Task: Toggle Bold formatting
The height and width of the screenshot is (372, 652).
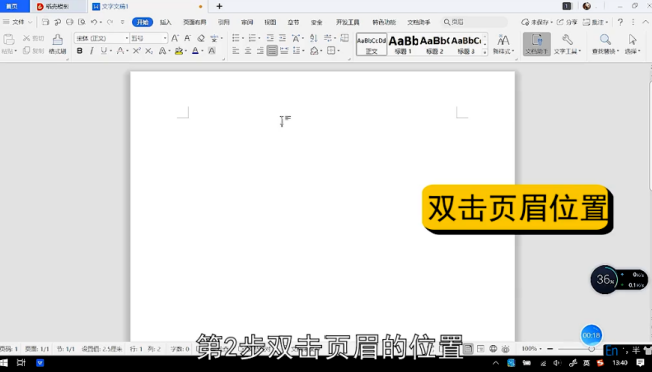Action: [79, 51]
